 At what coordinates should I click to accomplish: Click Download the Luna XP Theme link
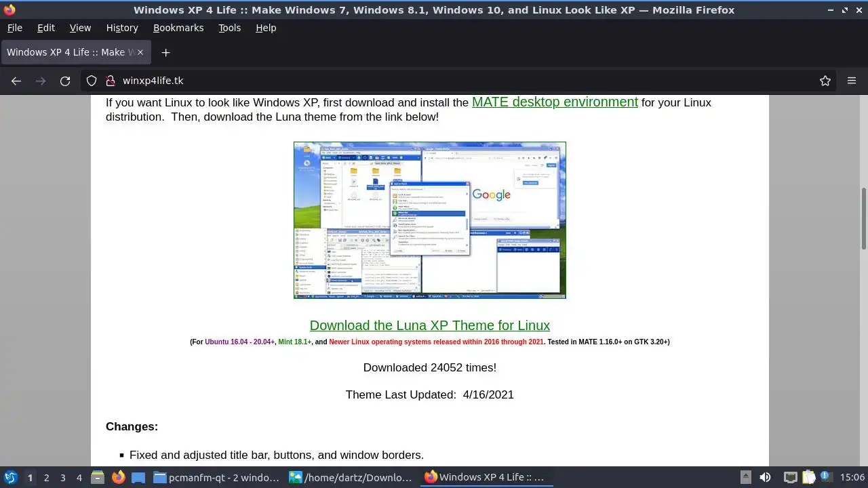point(430,325)
